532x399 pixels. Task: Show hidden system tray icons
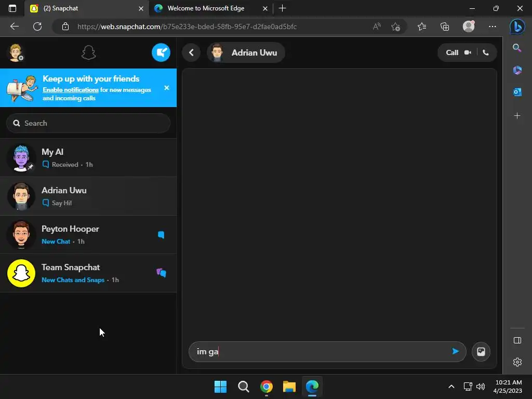point(451,387)
